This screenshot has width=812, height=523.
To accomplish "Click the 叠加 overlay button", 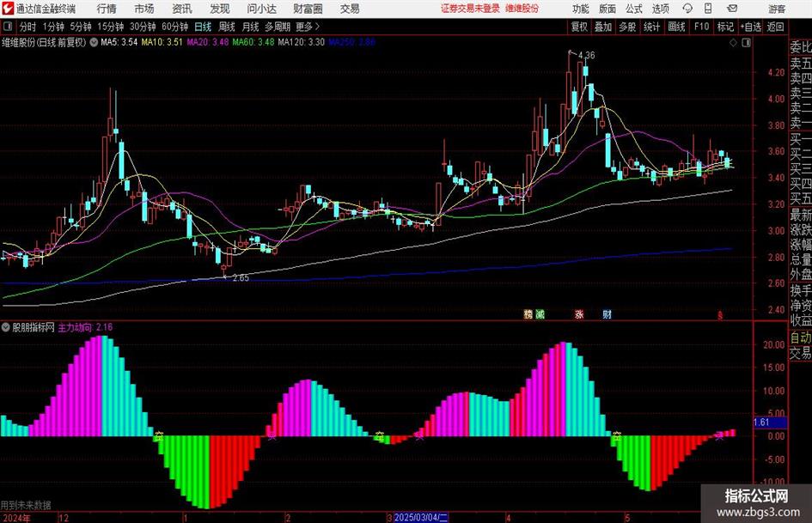I will pos(603,27).
